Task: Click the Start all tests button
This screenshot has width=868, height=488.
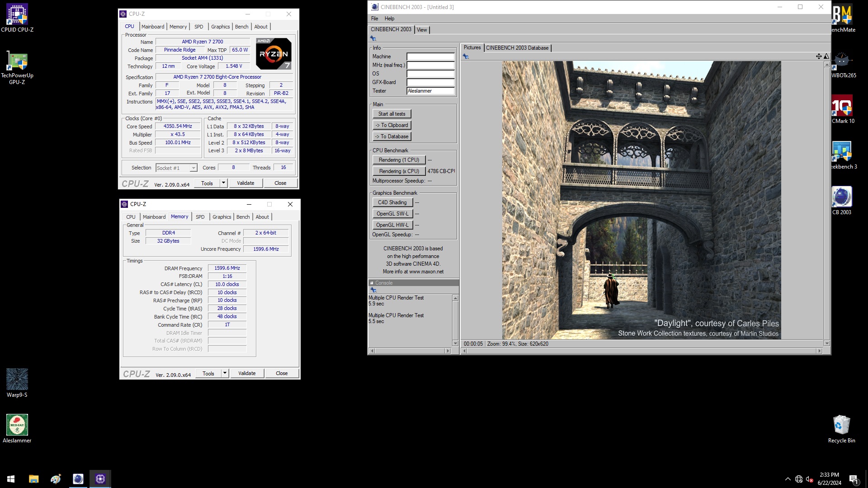Action: (x=392, y=114)
